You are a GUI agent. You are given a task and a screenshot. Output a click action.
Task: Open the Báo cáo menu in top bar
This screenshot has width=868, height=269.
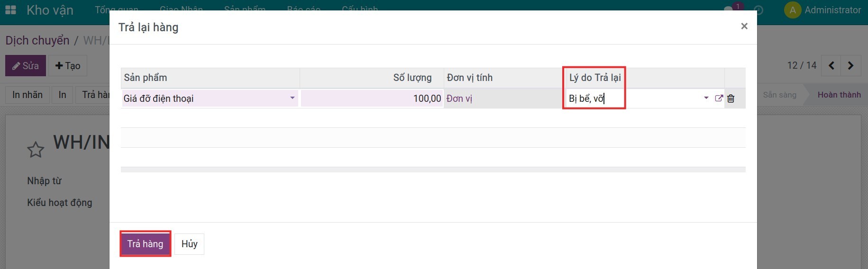tap(303, 9)
